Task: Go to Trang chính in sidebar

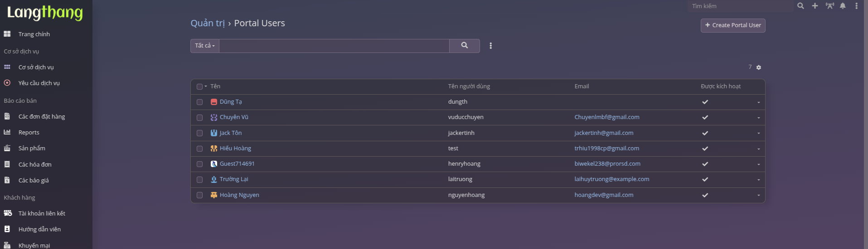Action: [34, 34]
